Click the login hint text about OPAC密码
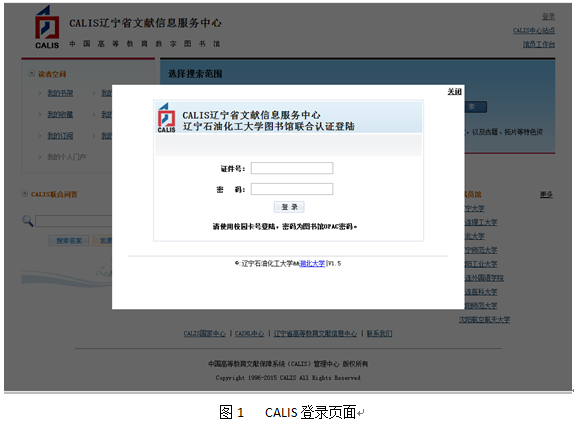 click(x=285, y=227)
